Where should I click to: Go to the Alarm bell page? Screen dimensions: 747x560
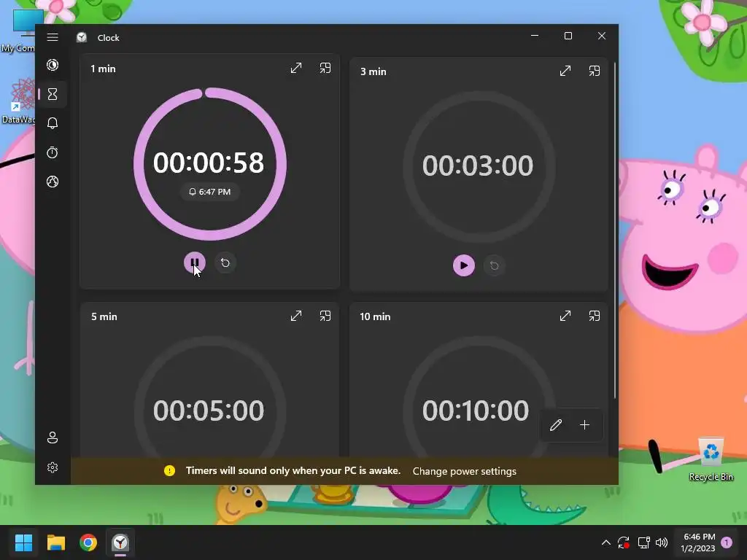(x=53, y=123)
